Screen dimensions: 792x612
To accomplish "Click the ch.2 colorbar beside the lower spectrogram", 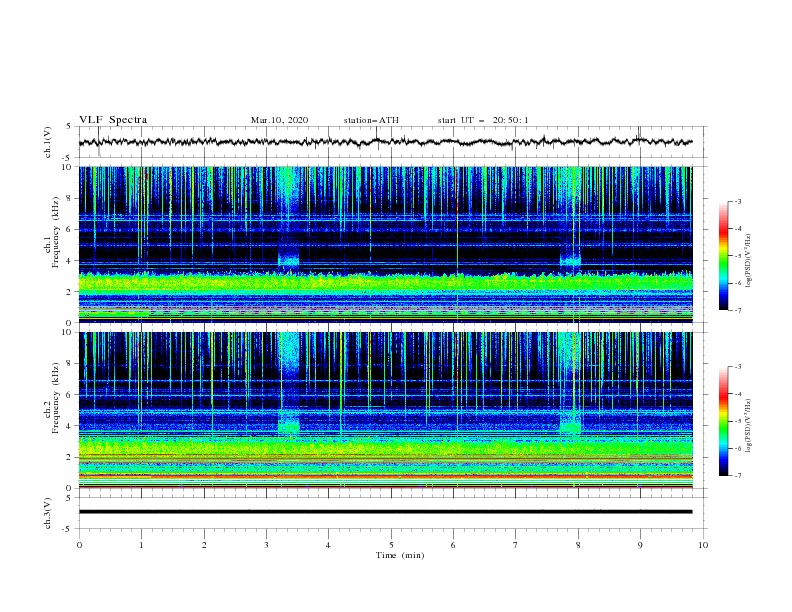I will pyautogui.click(x=723, y=421).
